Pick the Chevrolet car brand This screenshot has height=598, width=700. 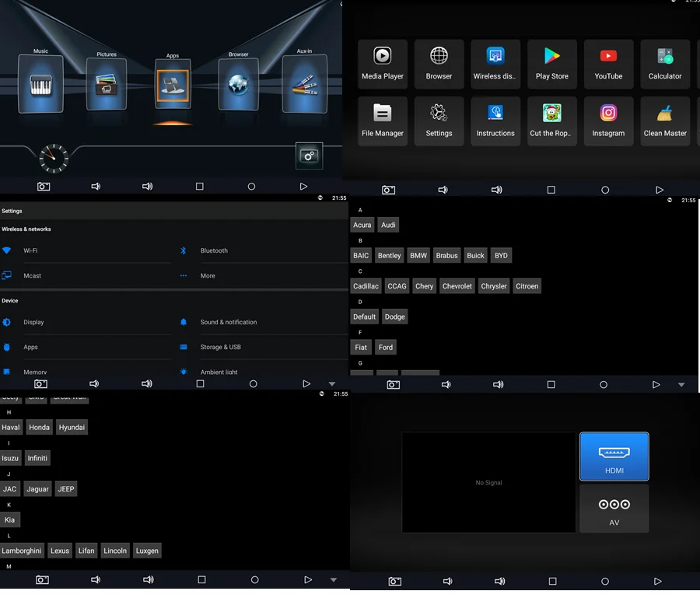click(457, 286)
